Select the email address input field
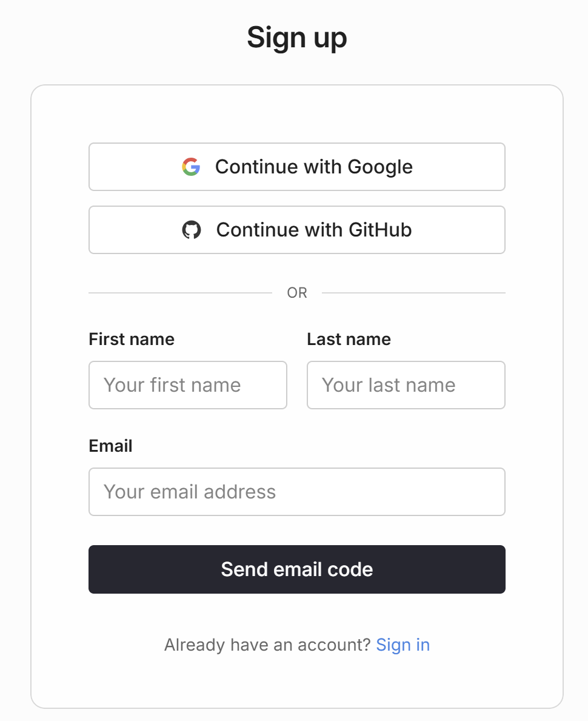The image size is (588, 721). 296,492
